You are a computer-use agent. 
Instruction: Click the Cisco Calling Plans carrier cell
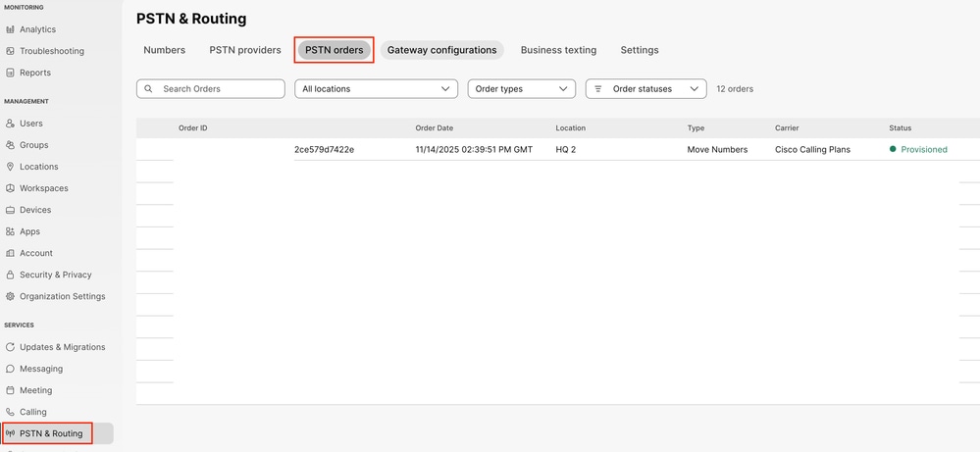tap(812, 149)
